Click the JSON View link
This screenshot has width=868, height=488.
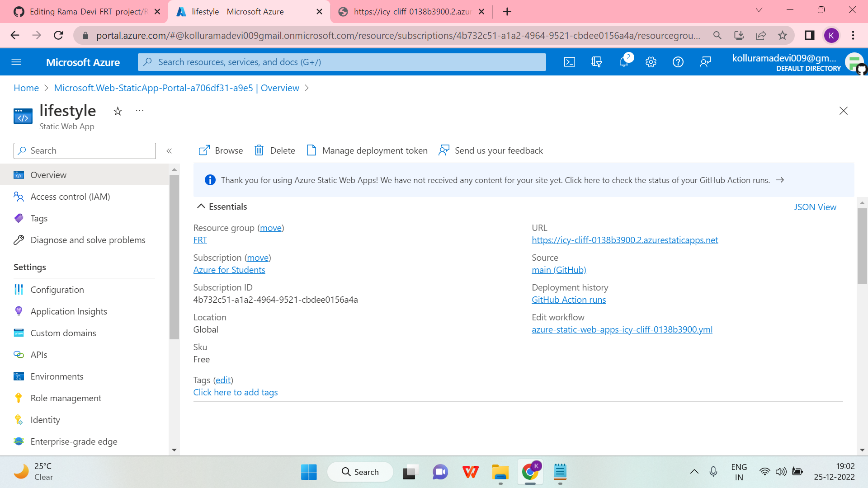pos(815,207)
